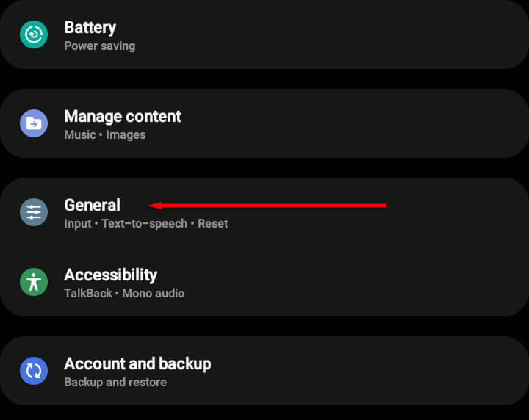This screenshot has width=529, height=420.
Task: Click Mono audio under Accessibility
Action: pos(153,294)
